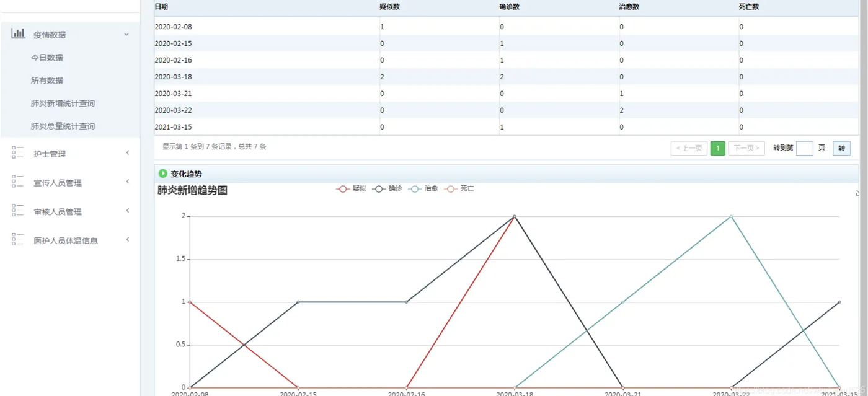Open the 所有数据 submenu item
The width and height of the screenshot is (868, 396).
tap(47, 81)
